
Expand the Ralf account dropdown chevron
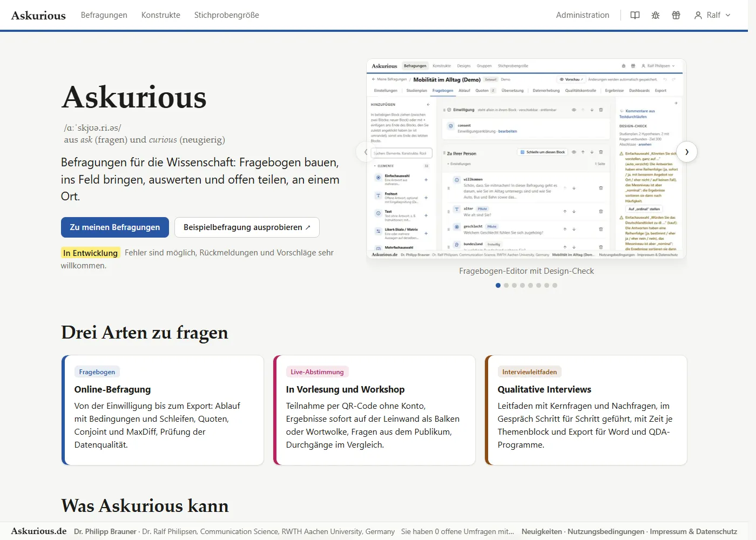tap(728, 15)
